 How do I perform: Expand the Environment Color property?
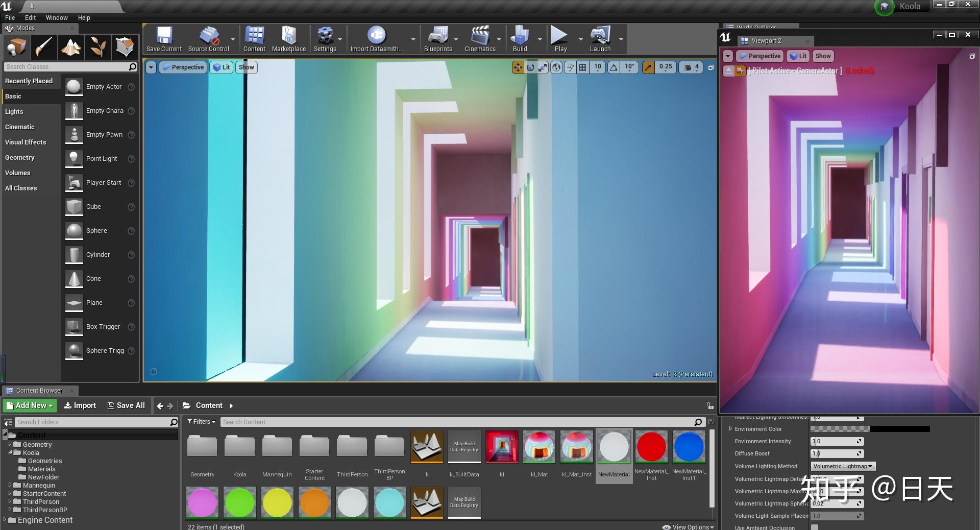click(730, 429)
